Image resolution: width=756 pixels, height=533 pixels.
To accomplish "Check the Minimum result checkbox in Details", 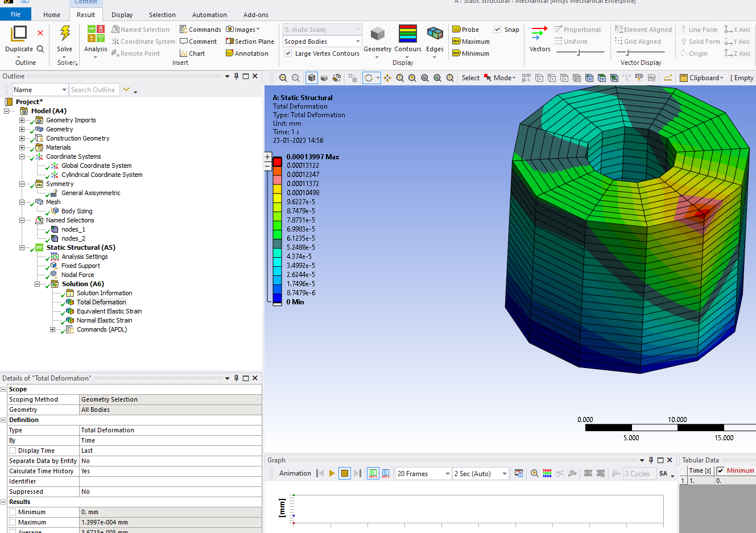I will (x=13, y=512).
